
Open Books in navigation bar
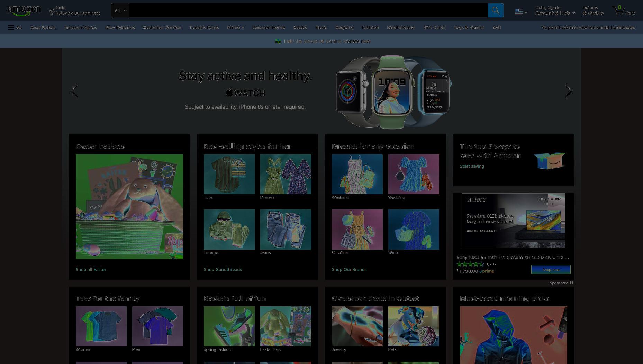coord(300,27)
